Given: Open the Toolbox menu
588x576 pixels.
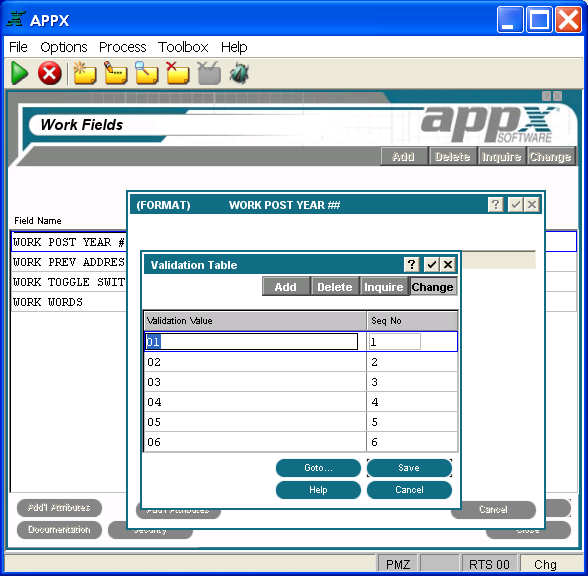Looking at the screenshot, I should [183, 47].
